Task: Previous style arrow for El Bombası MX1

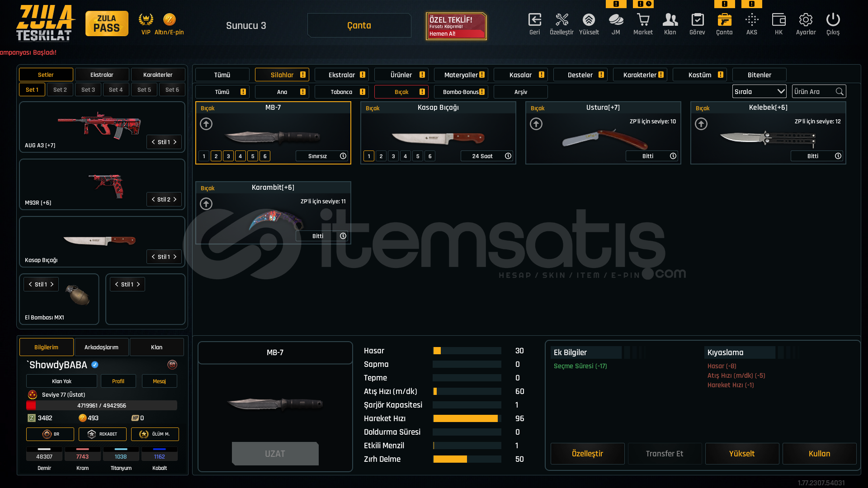Action: tap(30, 284)
